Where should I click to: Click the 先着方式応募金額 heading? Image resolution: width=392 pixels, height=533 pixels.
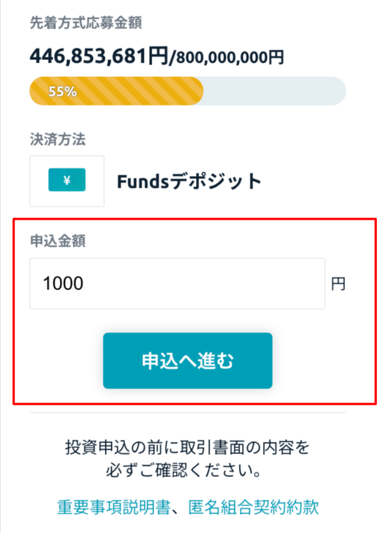tap(86, 23)
